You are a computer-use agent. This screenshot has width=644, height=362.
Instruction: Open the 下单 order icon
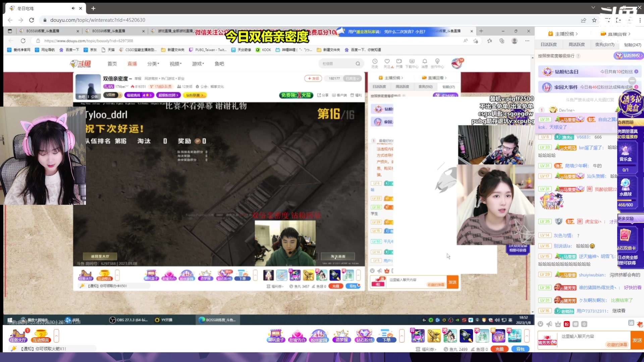click(x=386, y=336)
